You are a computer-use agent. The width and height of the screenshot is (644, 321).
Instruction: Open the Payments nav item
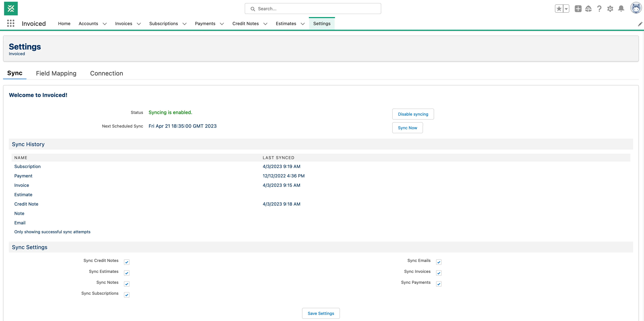205,24
